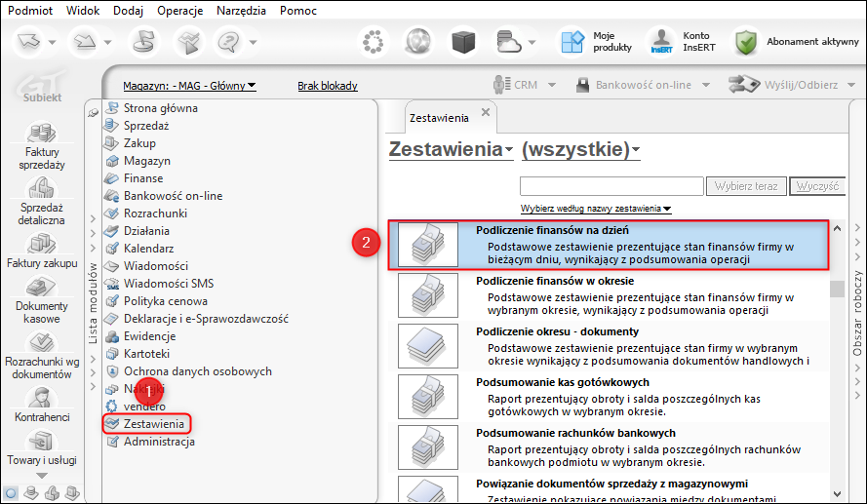This screenshot has height=504, width=867.
Task: Open Sprzedaż detaliczna shortcut icon
Action: click(x=42, y=188)
